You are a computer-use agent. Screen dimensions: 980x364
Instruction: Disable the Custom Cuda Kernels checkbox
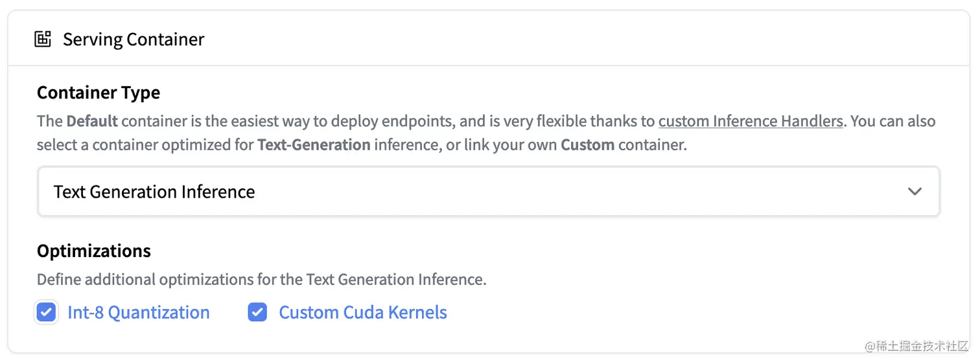pos(257,313)
